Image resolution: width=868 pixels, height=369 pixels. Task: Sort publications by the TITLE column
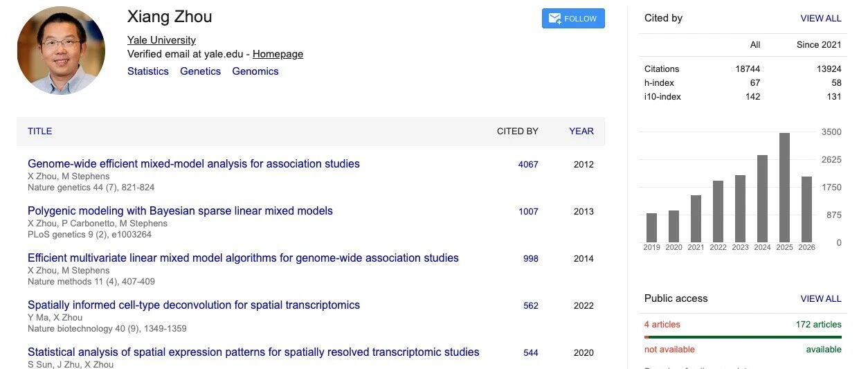40,131
